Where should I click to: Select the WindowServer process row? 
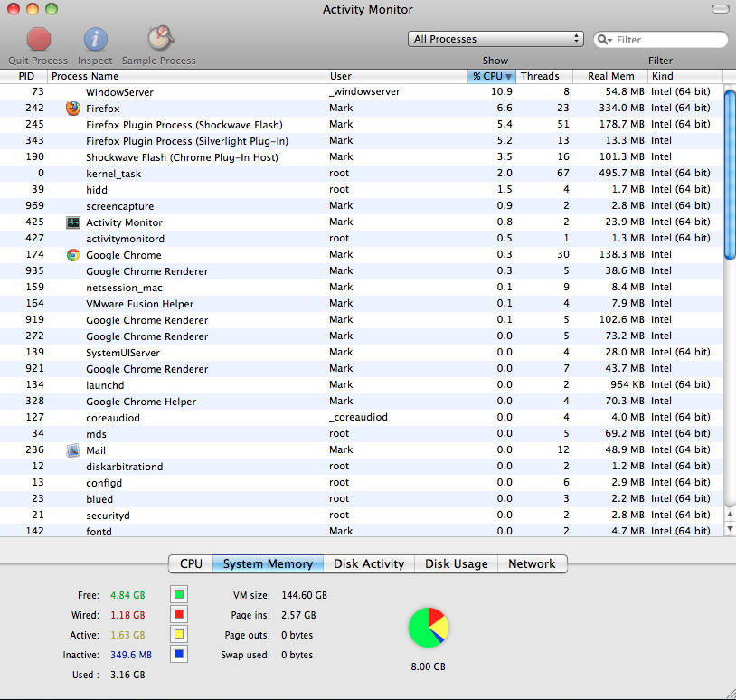(362, 92)
